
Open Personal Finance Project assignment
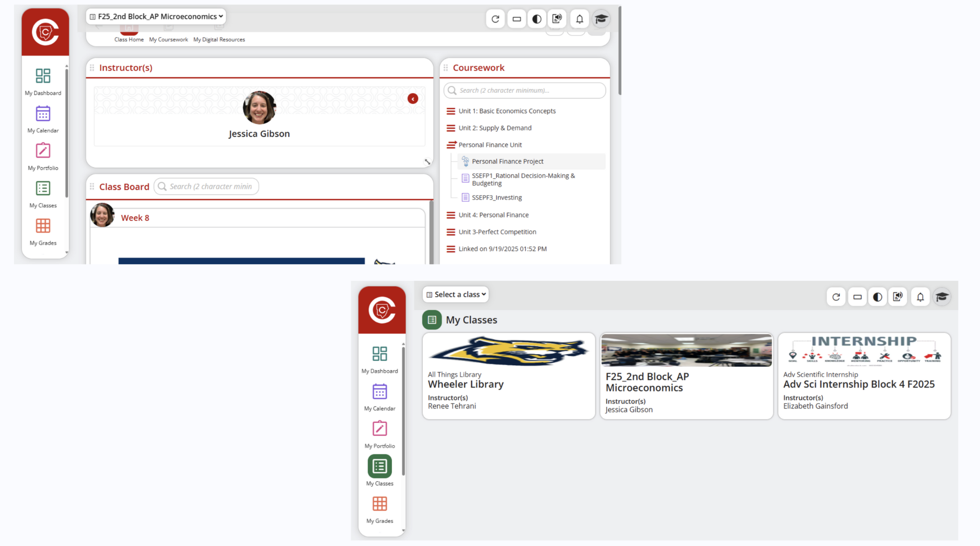[507, 161]
